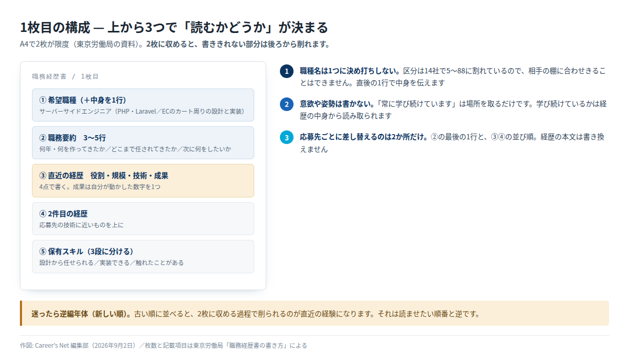629x364 pixels.
Task: Click the line 4点で書く。成果は自分が動かした数字を1つ
Action: [x=100, y=186]
